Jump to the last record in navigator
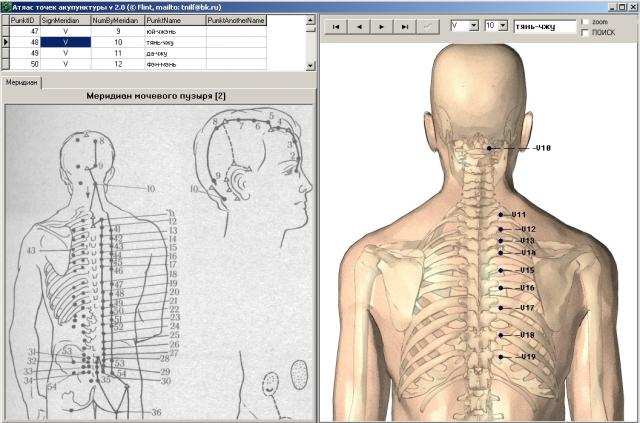This screenshot has height=423, width=640. point(405,26)
